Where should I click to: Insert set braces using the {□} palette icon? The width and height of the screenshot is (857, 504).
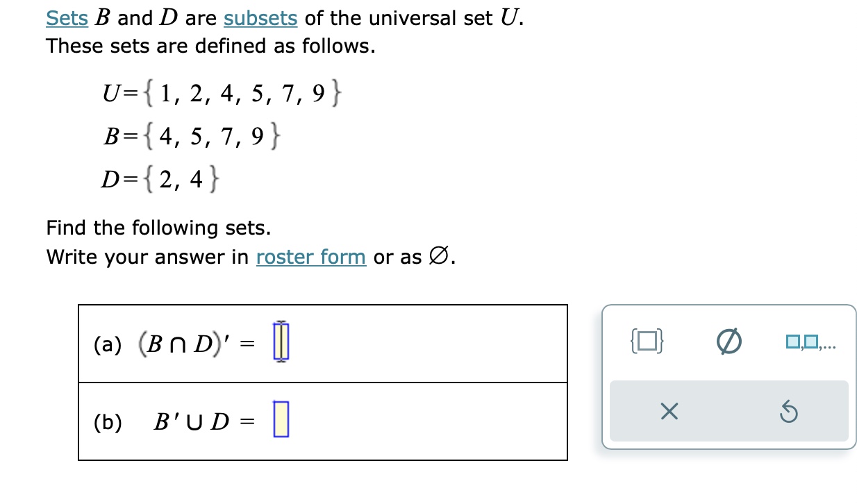coord(646,340)
